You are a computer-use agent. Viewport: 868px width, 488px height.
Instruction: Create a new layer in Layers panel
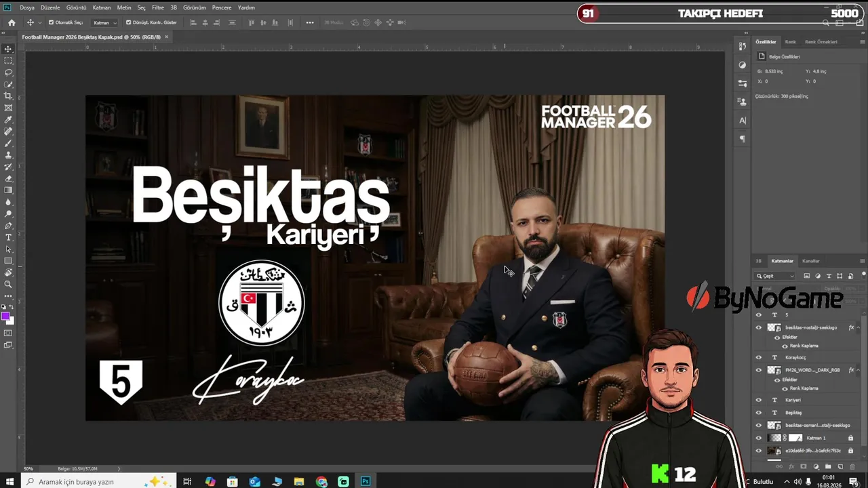coord(840,466)
